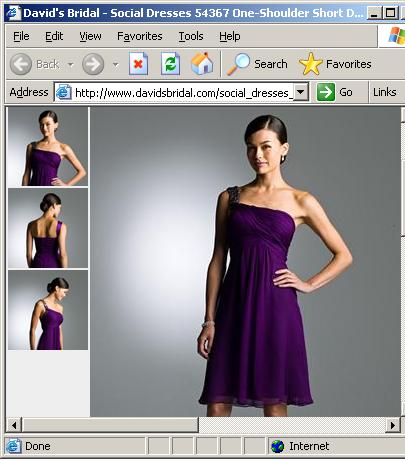The height and width of the screenshot is (461, 405).
Task: Stop loading the page with red X icon
Action: [x=138, y=64]
